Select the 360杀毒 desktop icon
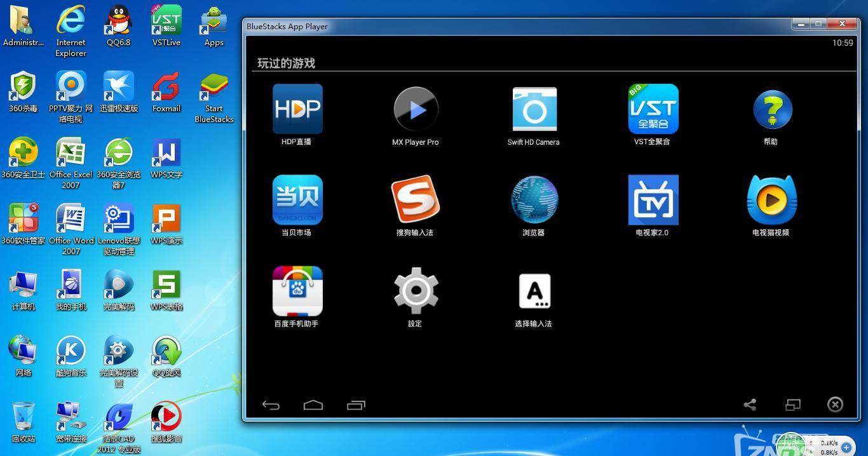Screen dimensions: 868x456 tap(24, 92)
